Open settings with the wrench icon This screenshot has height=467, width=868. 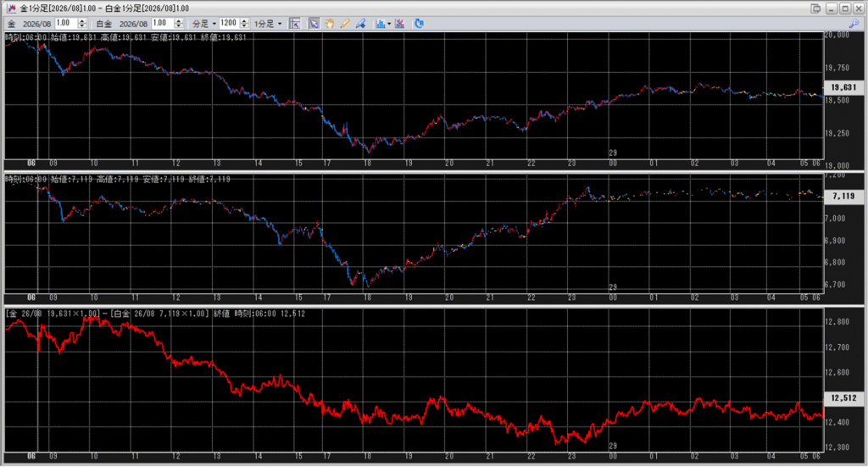pos(853,24)
